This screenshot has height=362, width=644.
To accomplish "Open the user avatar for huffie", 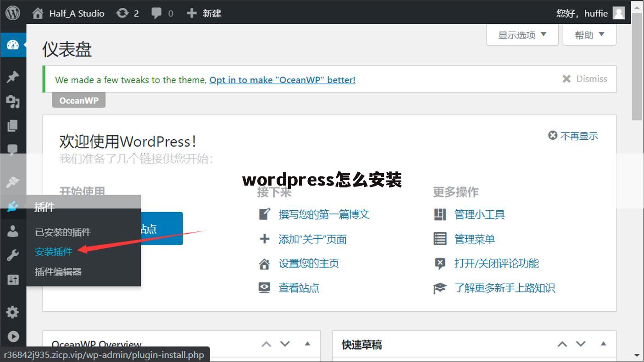I will [619, 13].
